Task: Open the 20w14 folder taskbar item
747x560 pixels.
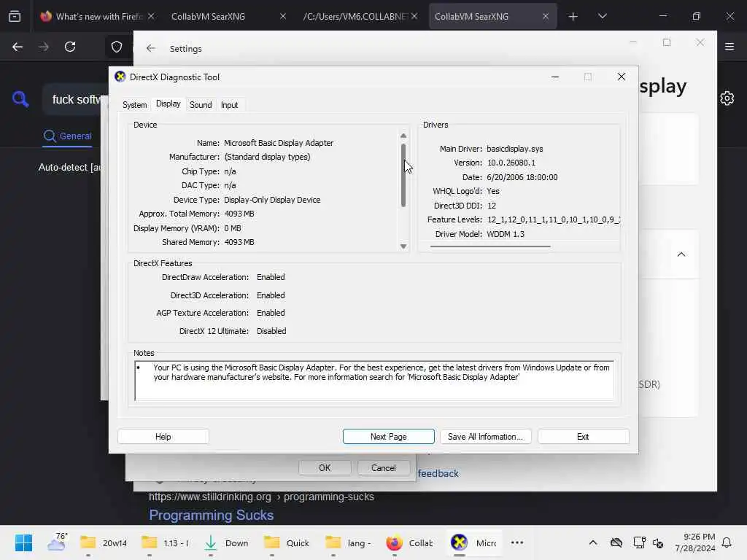Action: pos(104,542)
